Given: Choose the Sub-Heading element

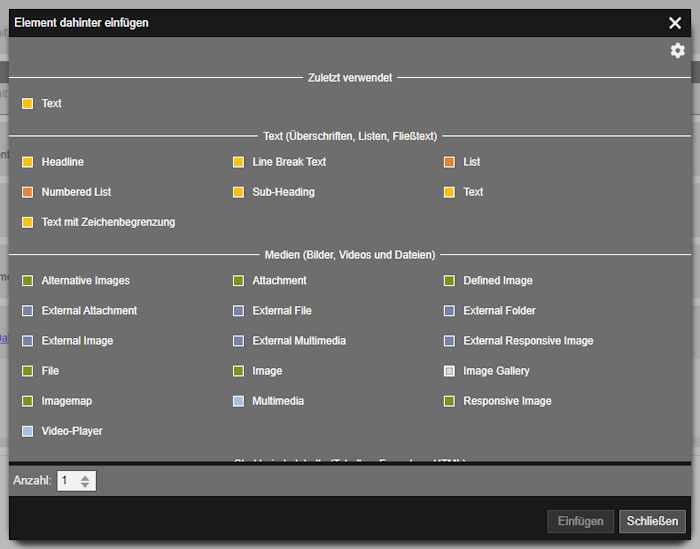Looking at the screenshot, I should point(274,192).
